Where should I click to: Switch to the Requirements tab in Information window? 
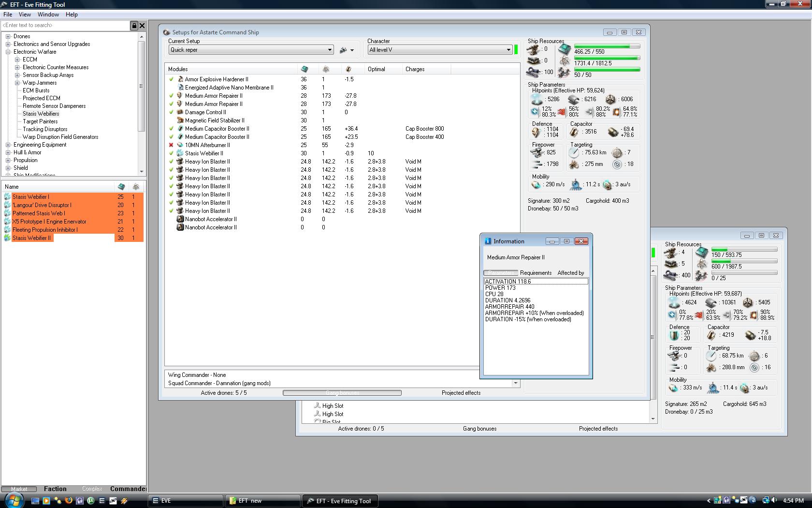(536, 273)
